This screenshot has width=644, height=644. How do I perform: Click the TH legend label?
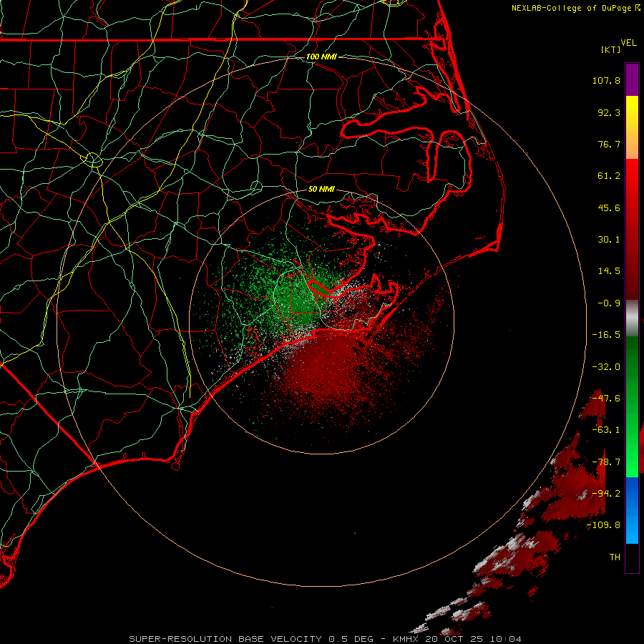tap(615, 557)
